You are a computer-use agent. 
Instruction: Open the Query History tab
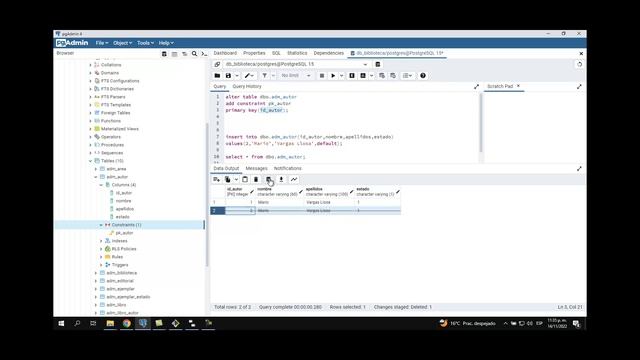coord(247,87)
